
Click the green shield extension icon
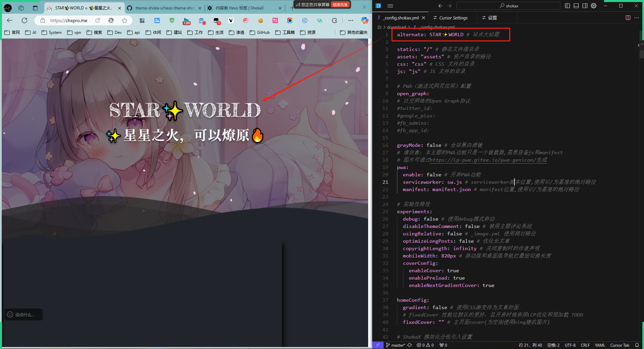point(172,20)
